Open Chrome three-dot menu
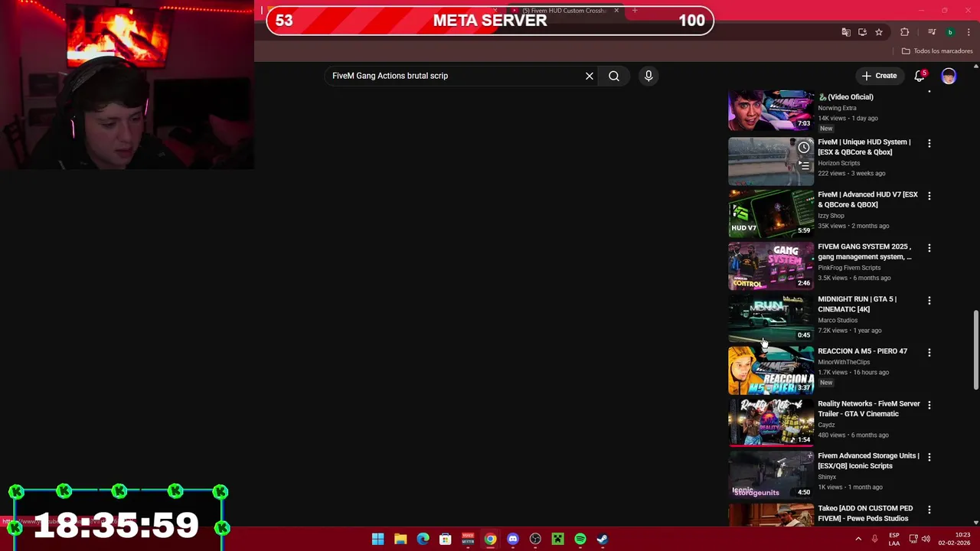The width and height of the screenshot is (980, 551). pos(969,32)
